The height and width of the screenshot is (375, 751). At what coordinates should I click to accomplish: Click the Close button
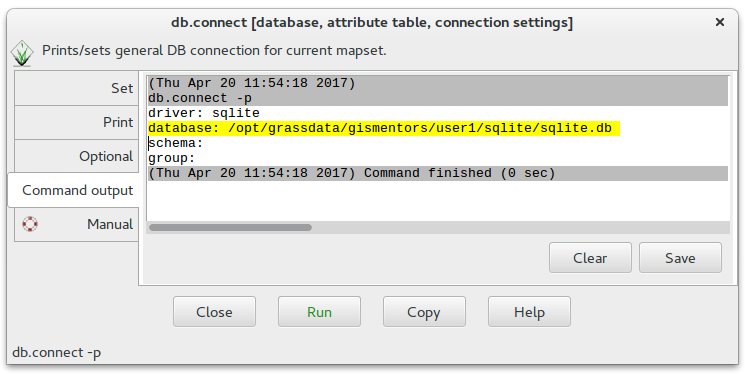click(x=214, y=312)
